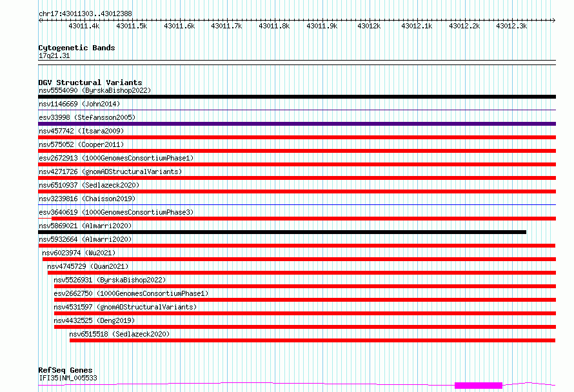This screenshot has height=392, width=574.
Task: Click the nsv5554090 (ByrskaBishop2022) variant label
Action: tap(95, 90)
